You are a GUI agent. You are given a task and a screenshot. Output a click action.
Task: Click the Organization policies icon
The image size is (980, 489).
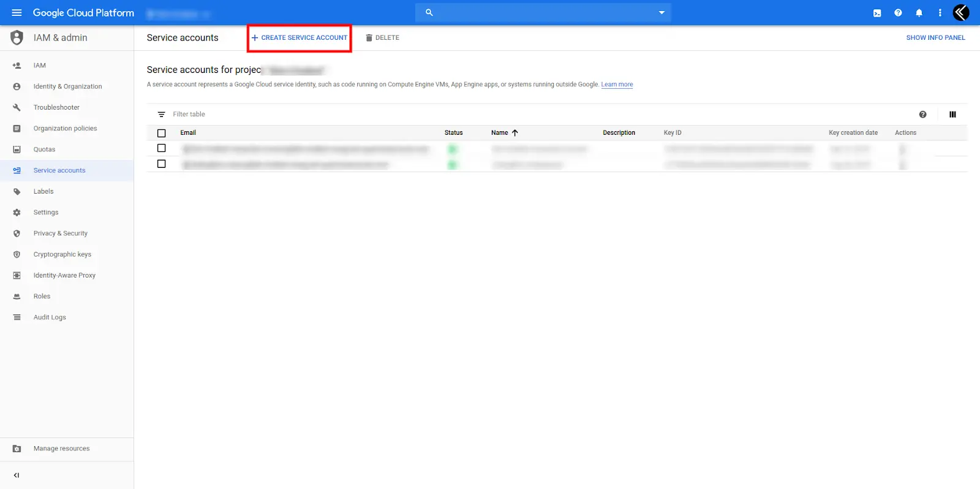point(17,129)
